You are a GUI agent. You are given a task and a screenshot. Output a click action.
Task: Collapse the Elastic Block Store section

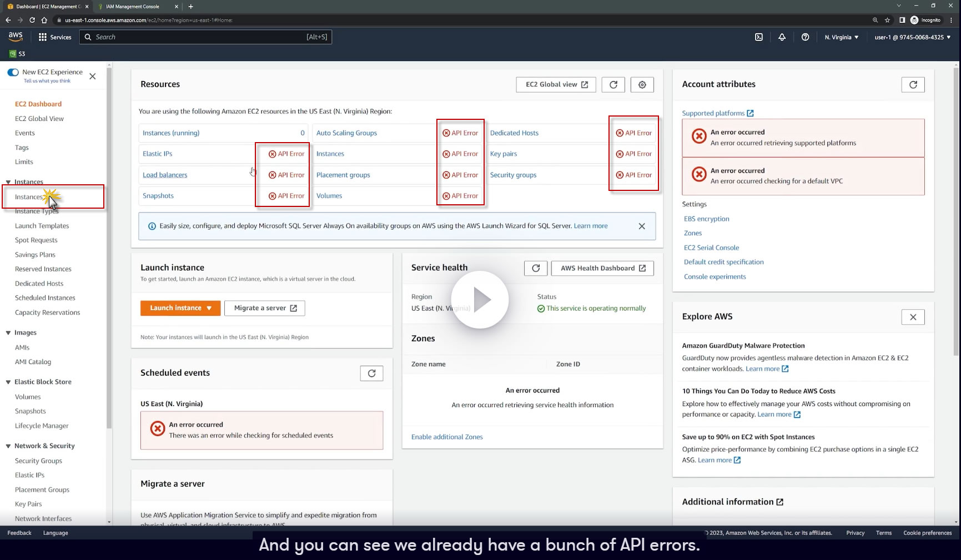point(8,382)
